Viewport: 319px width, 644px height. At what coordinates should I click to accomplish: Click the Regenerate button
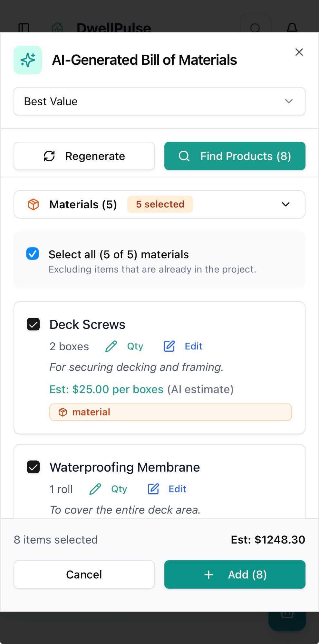(84, 156)
